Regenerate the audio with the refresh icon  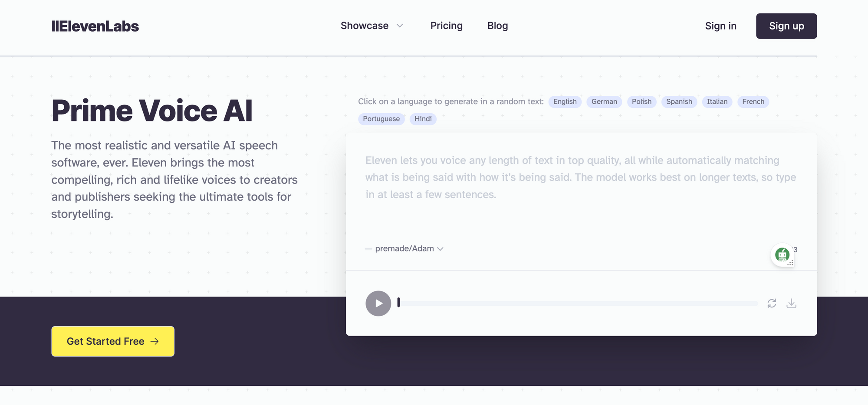772,304
